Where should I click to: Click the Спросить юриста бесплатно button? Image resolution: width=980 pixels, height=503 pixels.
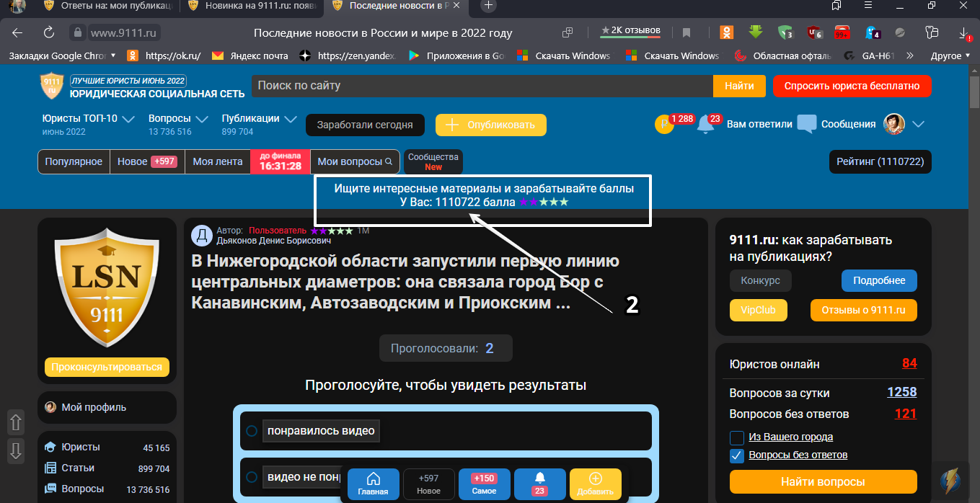pos(852,86)
